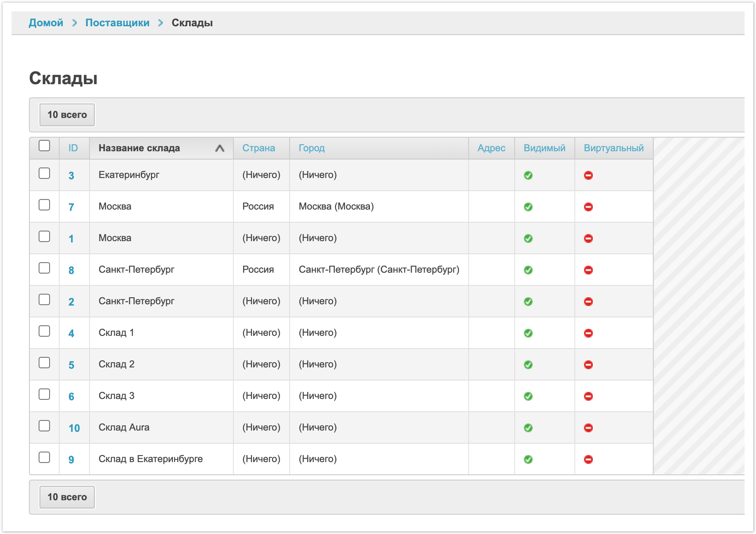Sort by Виртуальный column header
The image size is (756, 534).
(x=613, y=148)
